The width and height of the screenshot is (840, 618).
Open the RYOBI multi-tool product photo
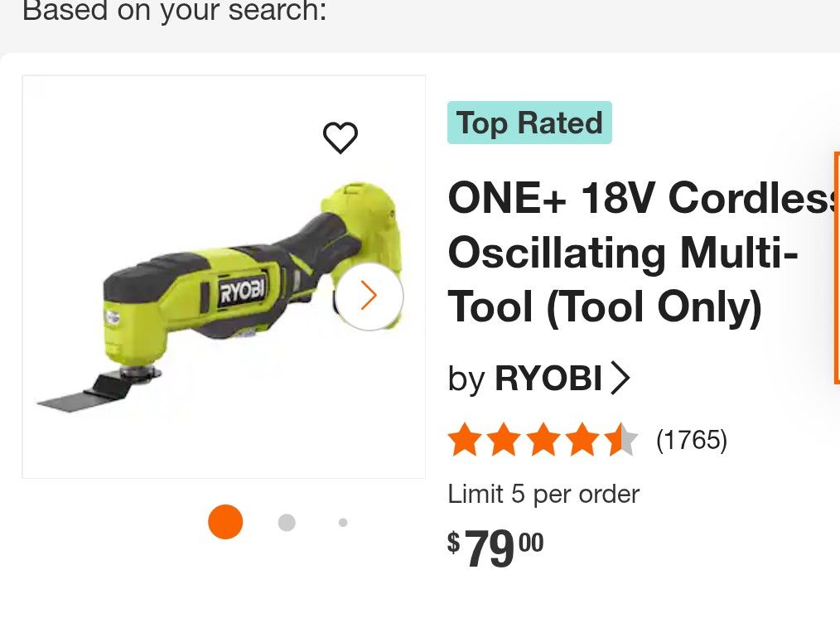pyautogui.click(x=224, y=277)
